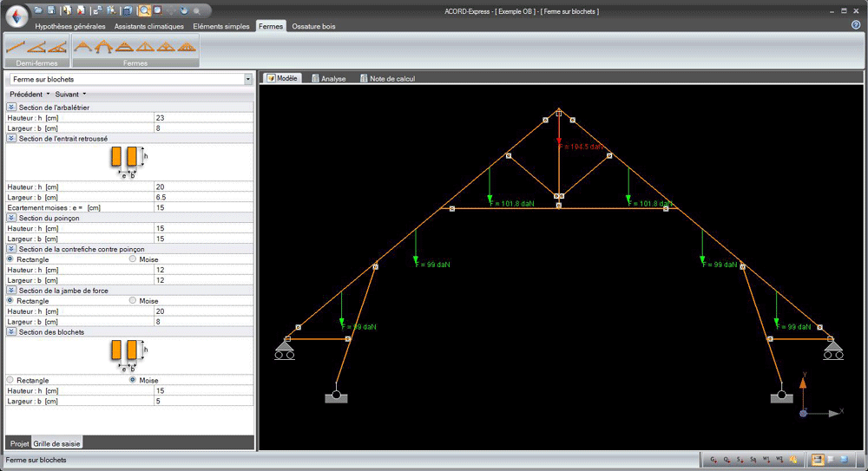Click the highlighted display mode icon in status bar
This screenshot has width=868, height=471.
pyautogui.click(x=818, y=460)
